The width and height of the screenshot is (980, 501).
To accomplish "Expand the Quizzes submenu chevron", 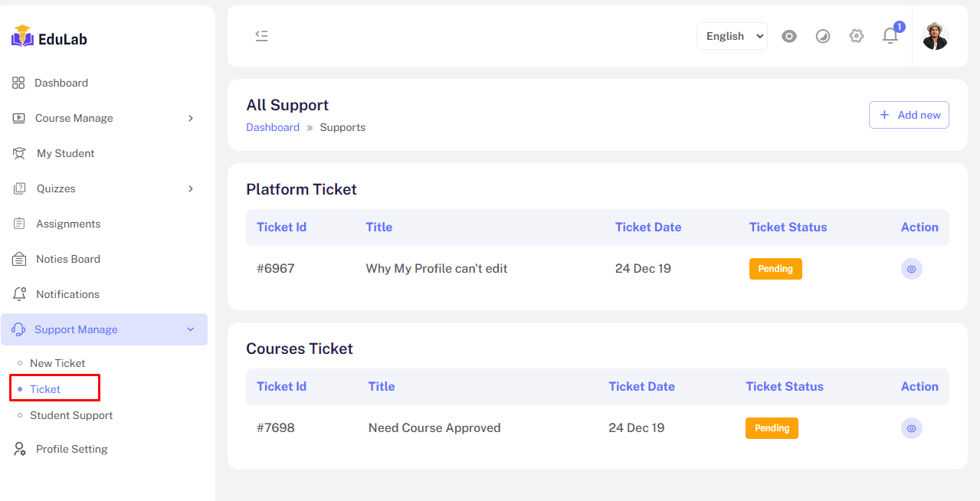I will [191, 188].
